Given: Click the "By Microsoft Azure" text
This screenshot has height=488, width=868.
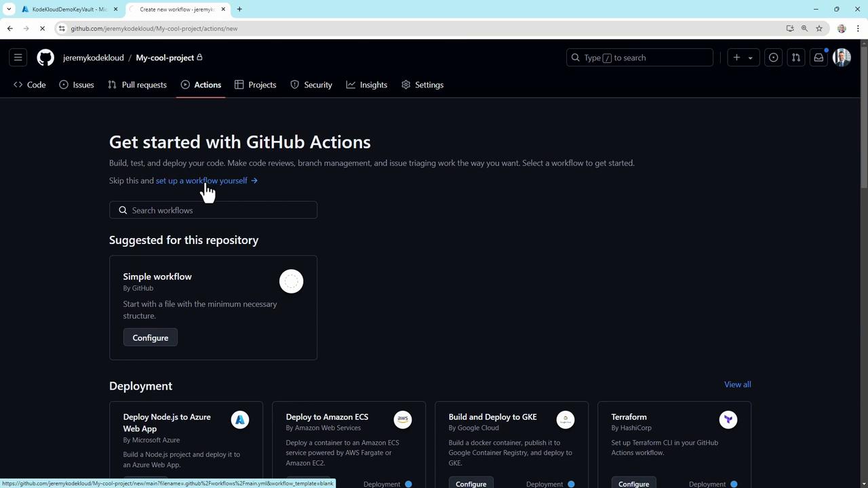Looking at the screenshot, I should click(151, 440).
